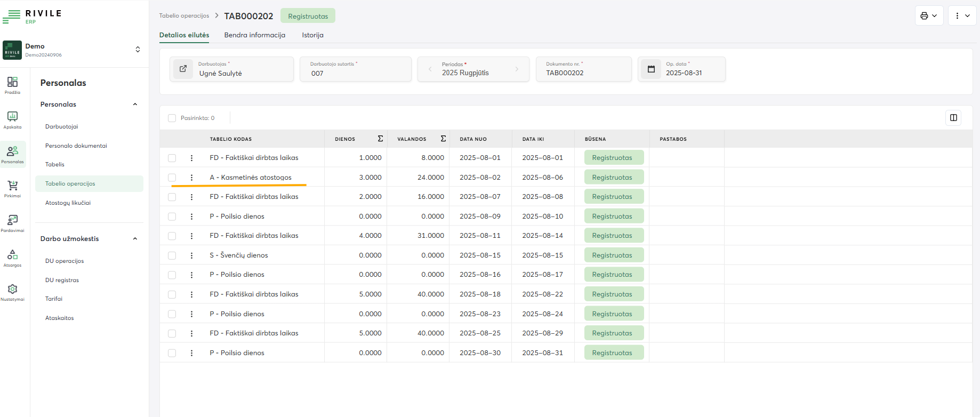Screen dimensions: 980x417
Task: Open the Pradžia home icon in sidebar
Action: [x=12, y=84]
